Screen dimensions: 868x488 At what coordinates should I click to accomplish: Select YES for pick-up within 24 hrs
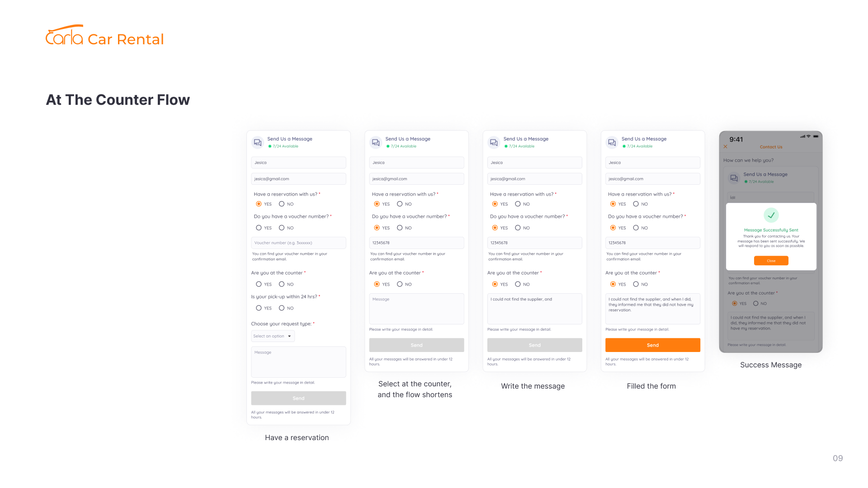pos(259,308)
